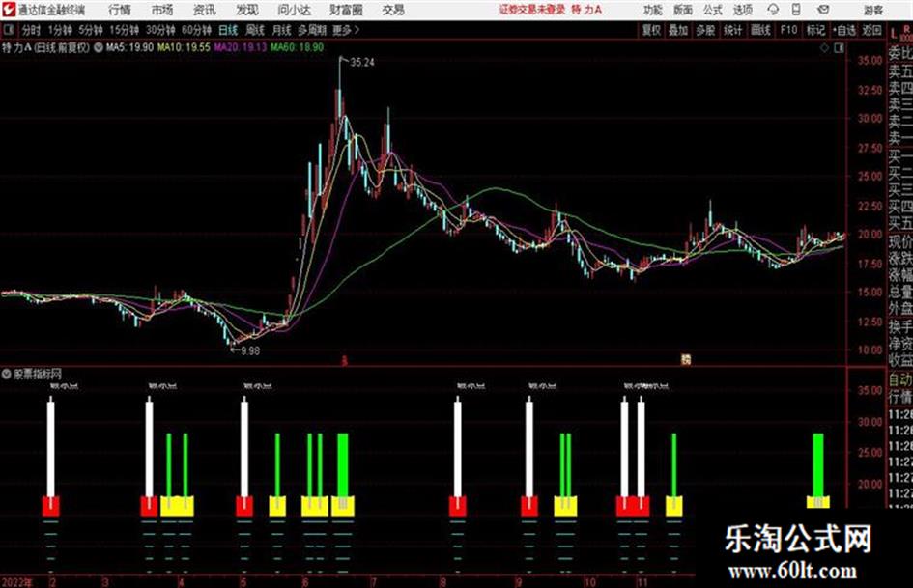Open the 功能 menu
Viewport: 913px width, 588px height.
[x=653, y=10]
